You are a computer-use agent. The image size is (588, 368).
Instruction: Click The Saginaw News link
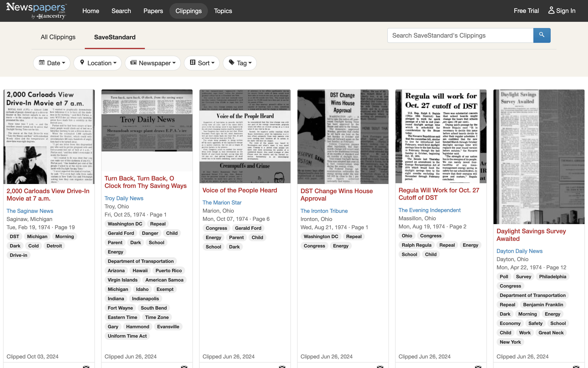click(x=30, y=211)
